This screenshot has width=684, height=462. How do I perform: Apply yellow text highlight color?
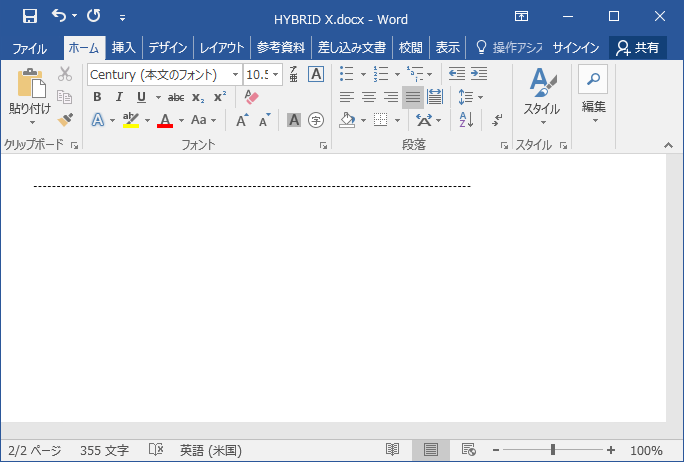(131, 120)
